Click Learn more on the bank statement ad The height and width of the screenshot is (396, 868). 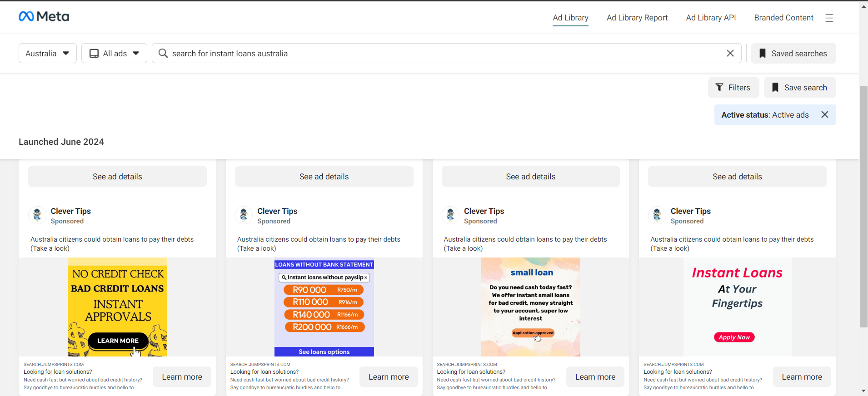point(389,377)
